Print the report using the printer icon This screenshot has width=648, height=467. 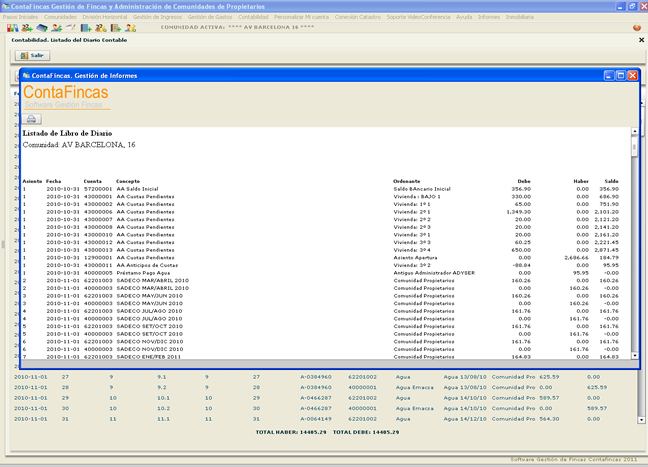[x=31, y=119]
